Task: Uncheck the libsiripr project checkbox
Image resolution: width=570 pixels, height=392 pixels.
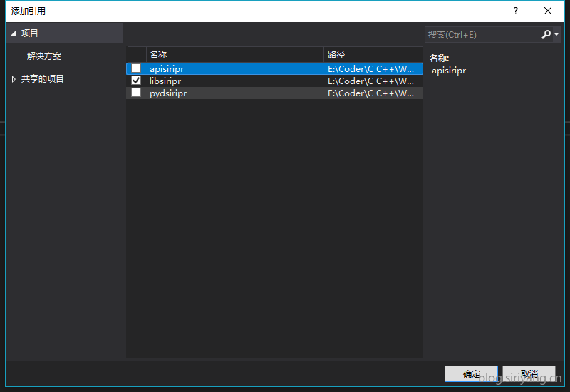Action: 136,81
